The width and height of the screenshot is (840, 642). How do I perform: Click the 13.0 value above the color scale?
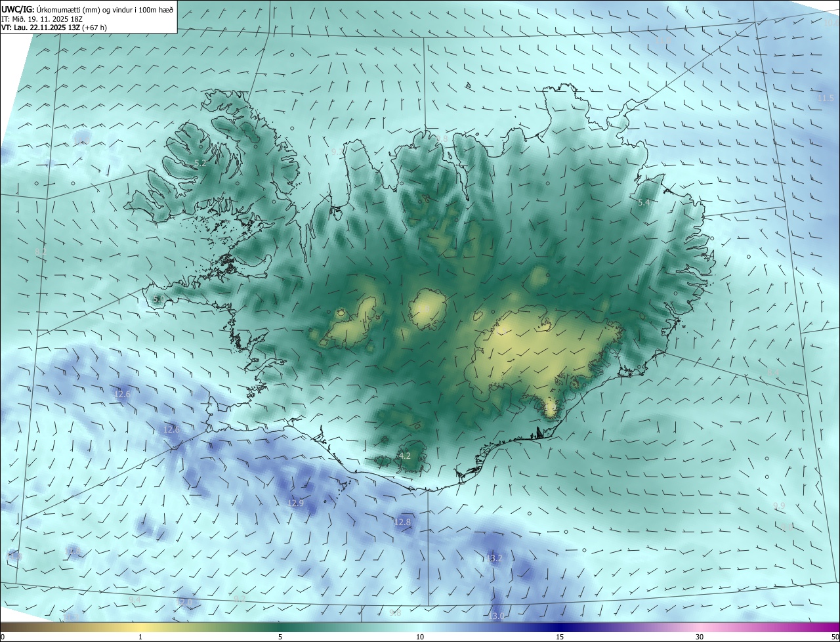click(x=497, y=616)
